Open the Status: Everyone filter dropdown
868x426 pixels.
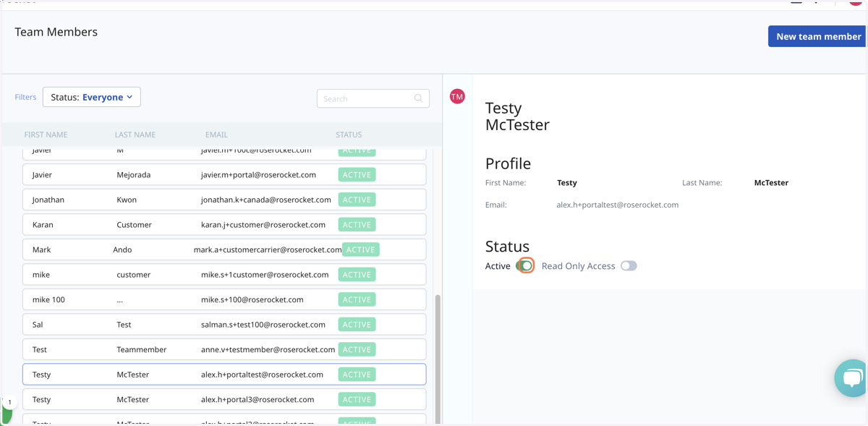click(x=92, y=97)
